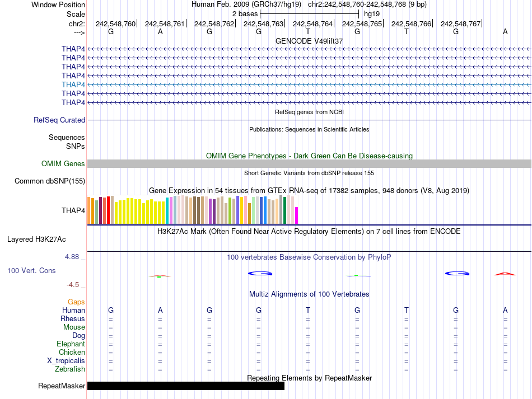Open the GENCODE V49lift37 track title
Viewport: 532px width, 399px height.
point(309,41)
